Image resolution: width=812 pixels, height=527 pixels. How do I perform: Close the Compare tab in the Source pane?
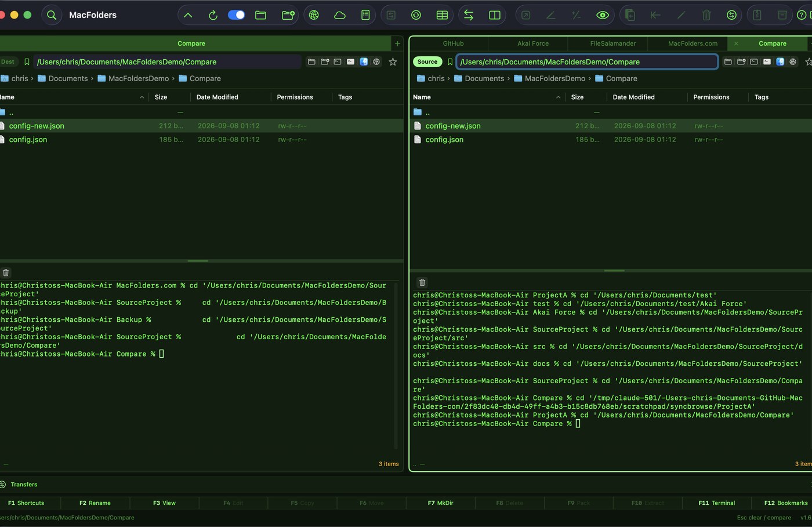point(736,43)
